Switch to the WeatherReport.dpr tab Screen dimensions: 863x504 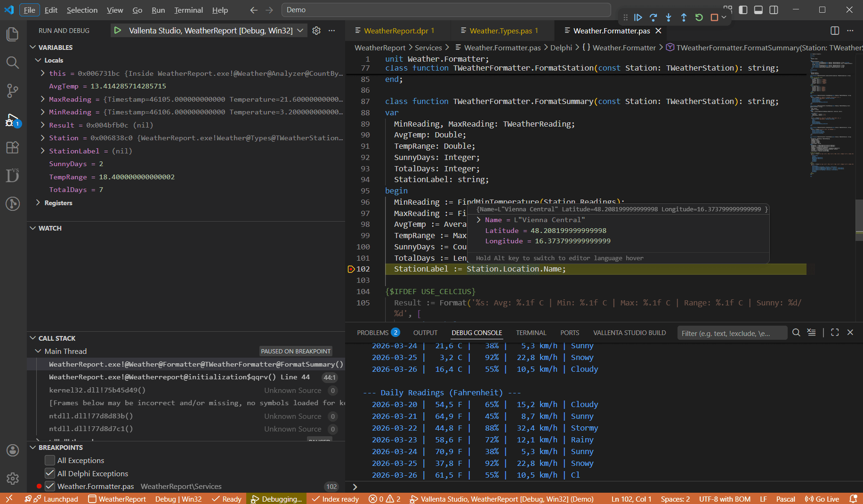tap(398, 31)
